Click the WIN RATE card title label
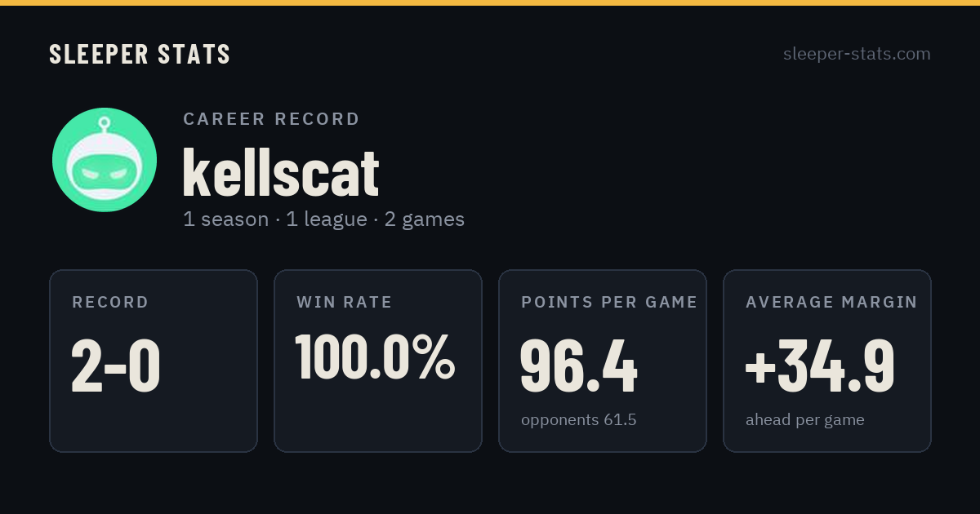This screenshot has height=514, width=980. [345, 303]
